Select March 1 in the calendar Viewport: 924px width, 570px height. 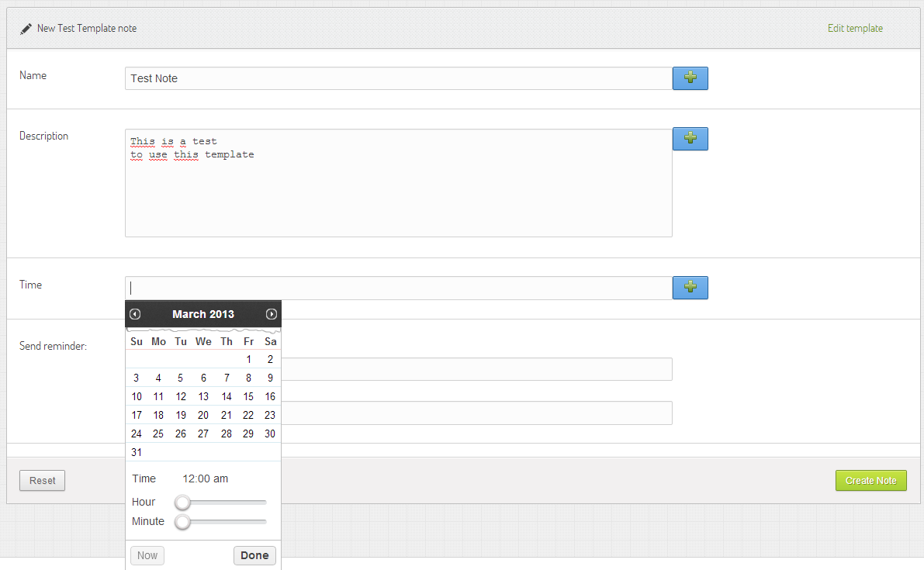click(249, 359)
